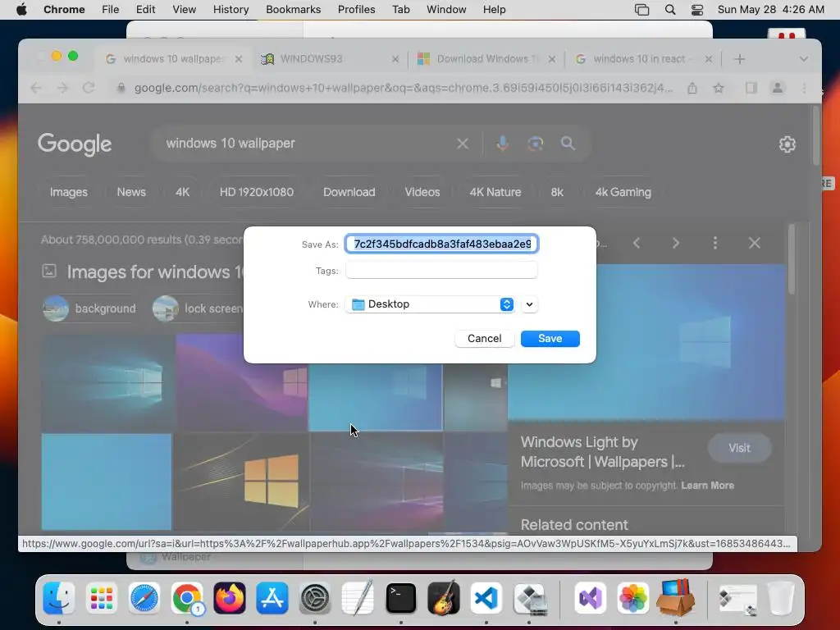Image resolution: width=840 pixels, height=630 pixels.
Task: Open a new Chrome tab
Action: coord(739,59)
